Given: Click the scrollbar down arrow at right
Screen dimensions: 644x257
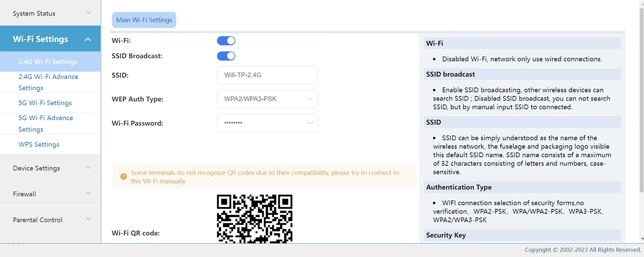Looking at the screenshot, I should coord(641,239).
